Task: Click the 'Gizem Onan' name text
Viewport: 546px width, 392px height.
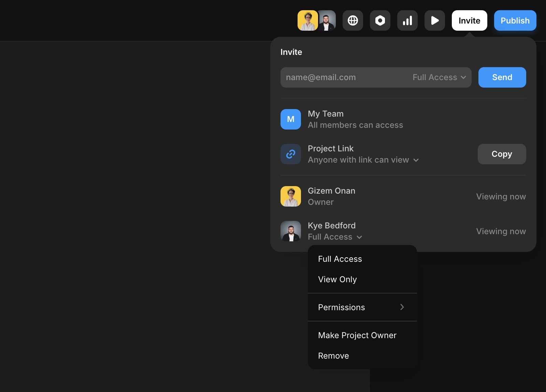Action: click(x=331, y=191)
